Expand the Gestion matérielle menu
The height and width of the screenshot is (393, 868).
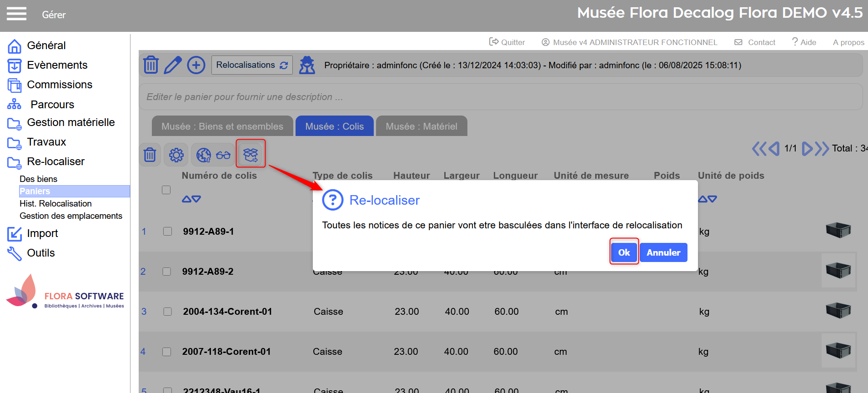tap(70, 122)
